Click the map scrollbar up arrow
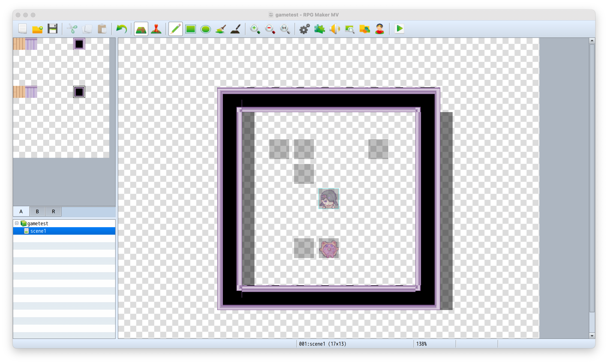This screenshot has height=364, width=608. click(592, 41)
